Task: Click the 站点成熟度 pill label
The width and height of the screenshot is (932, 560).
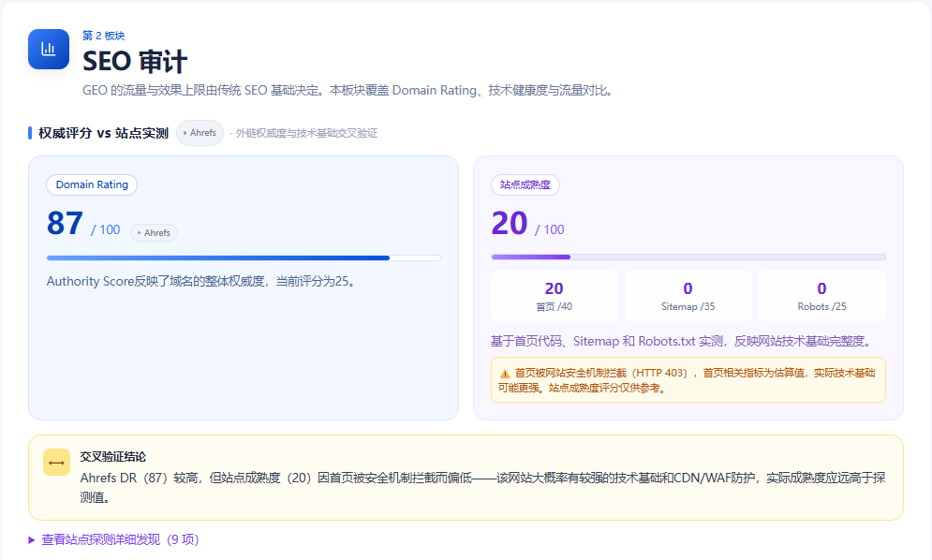Action: pos(525,184)
